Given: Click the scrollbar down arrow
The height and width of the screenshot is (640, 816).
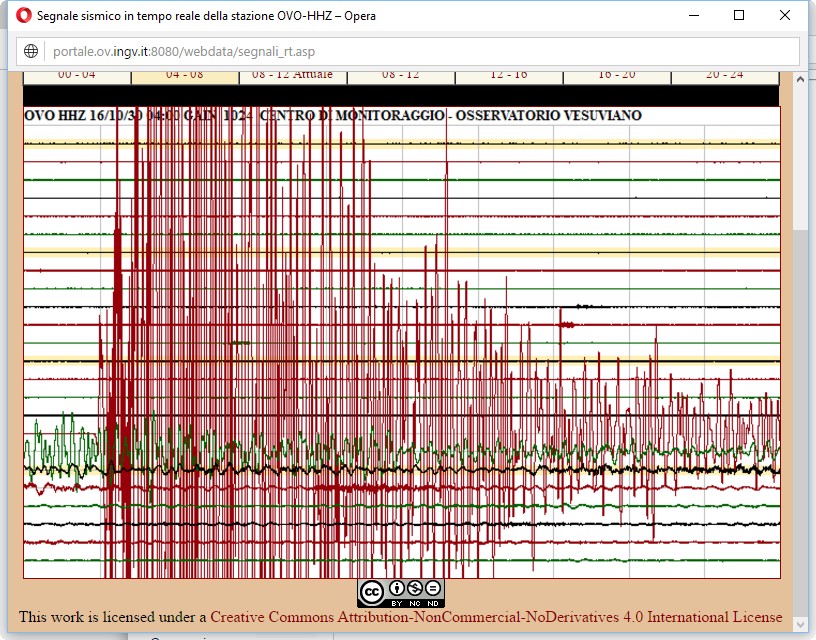Looking at the screenshot, I should [x=800, y=623].
